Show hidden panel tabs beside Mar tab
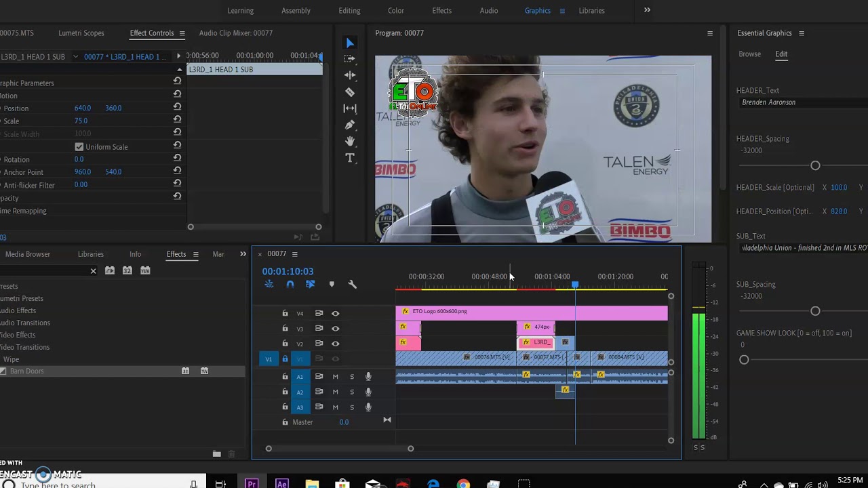 coord(243,254)
